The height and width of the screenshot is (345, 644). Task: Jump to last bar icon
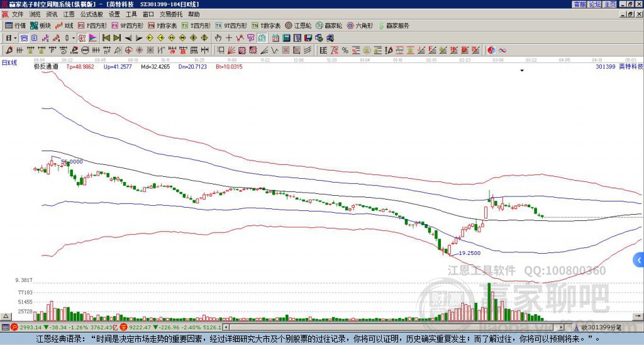pyautogui.click(x=117, y=38)
